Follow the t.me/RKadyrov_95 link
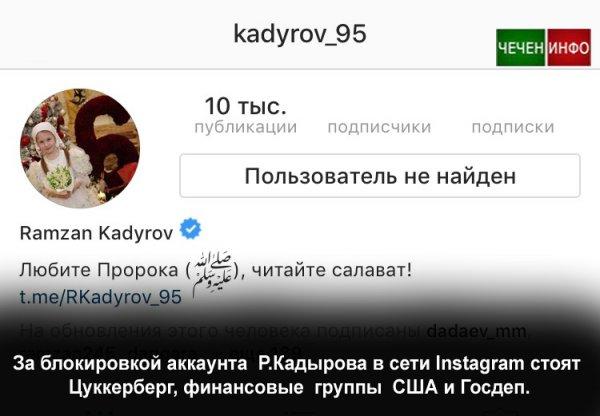 tap(101, 297)
